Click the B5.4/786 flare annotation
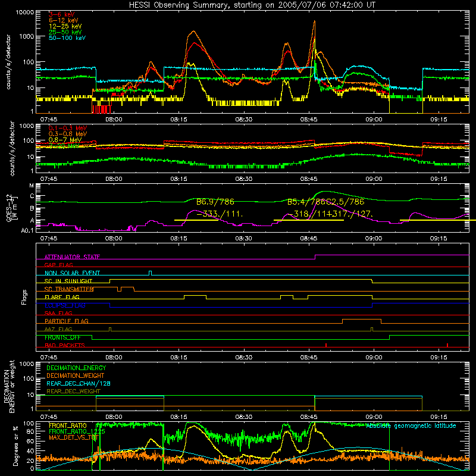The height and width of the screenshot is (476, 476). click(306, 202)
